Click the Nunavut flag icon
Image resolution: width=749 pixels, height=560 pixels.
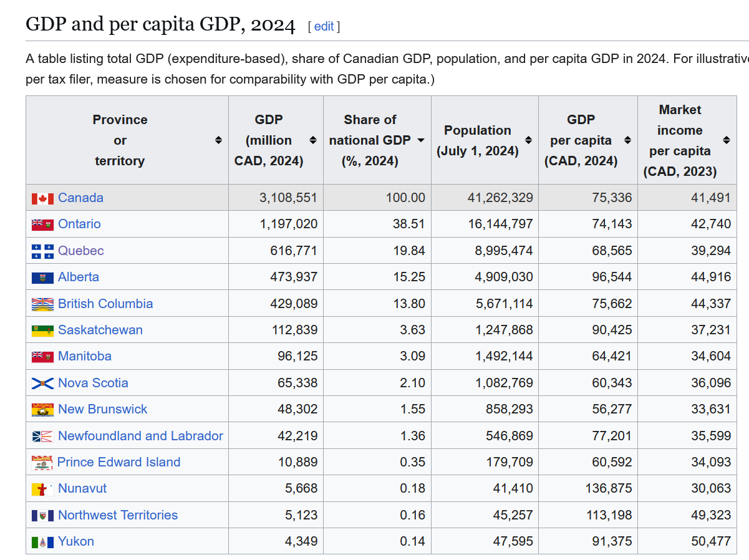pyautogui.click(x=42, y=489)
